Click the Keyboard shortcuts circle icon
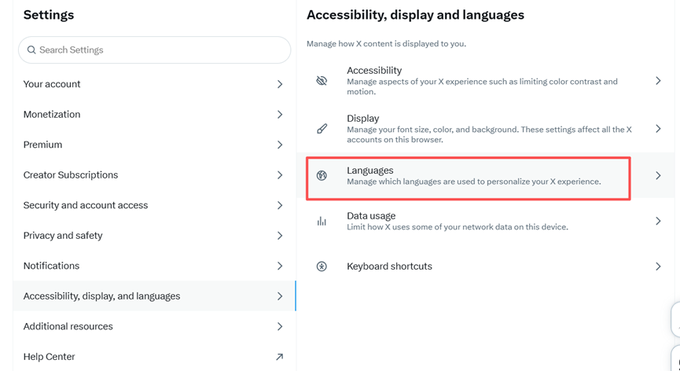Image resolution: width=680 pixels, height=371 pixels. [321, 266]
